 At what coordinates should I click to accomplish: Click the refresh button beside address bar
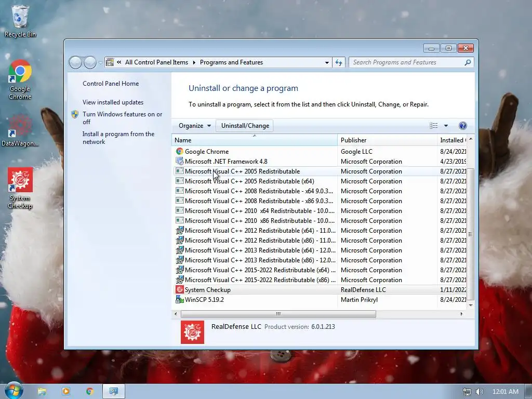click(x=339, y=62)
